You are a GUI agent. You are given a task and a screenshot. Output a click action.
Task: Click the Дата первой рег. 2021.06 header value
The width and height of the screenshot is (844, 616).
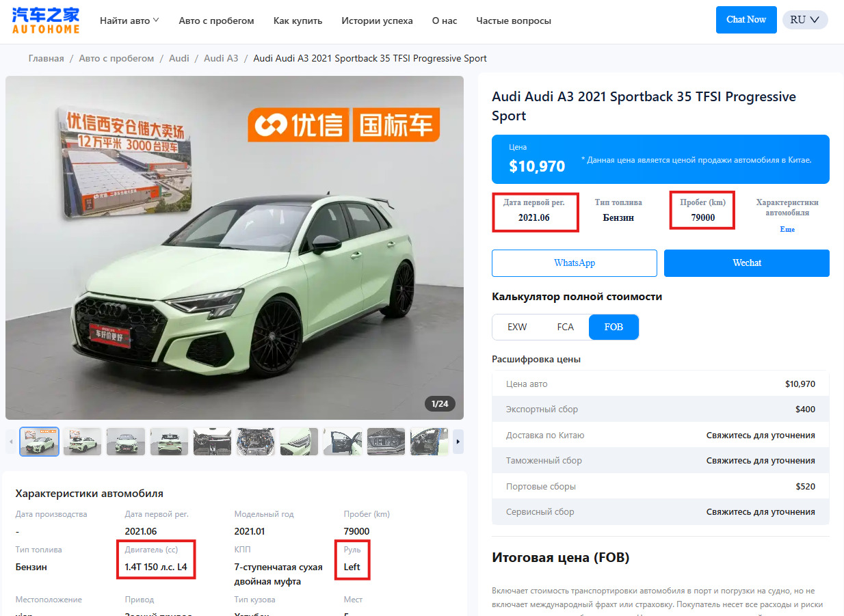534,217
